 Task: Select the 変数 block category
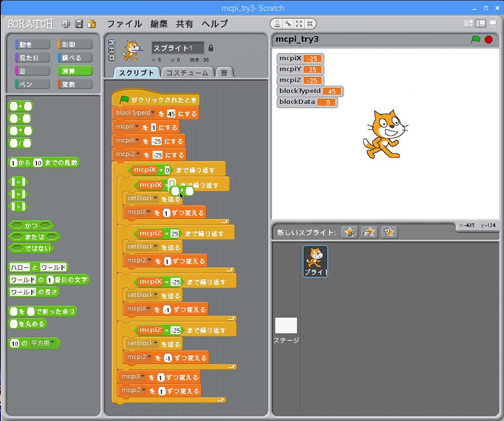tap(75, 84)
